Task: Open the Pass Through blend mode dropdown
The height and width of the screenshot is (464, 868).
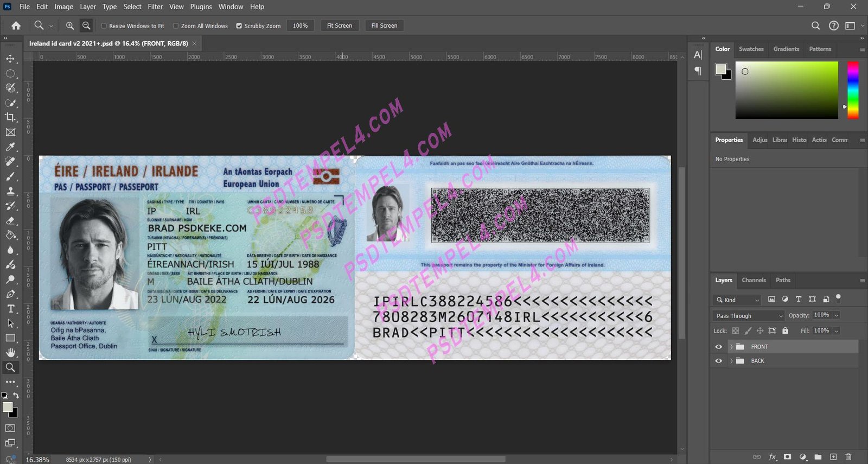Action: (749, 315)
